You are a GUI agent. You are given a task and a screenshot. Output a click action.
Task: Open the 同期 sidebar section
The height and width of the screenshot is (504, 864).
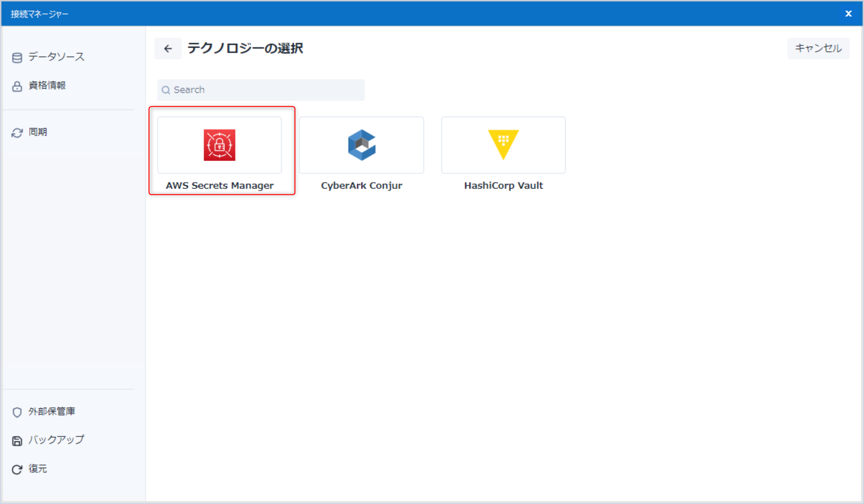[38, 132]
